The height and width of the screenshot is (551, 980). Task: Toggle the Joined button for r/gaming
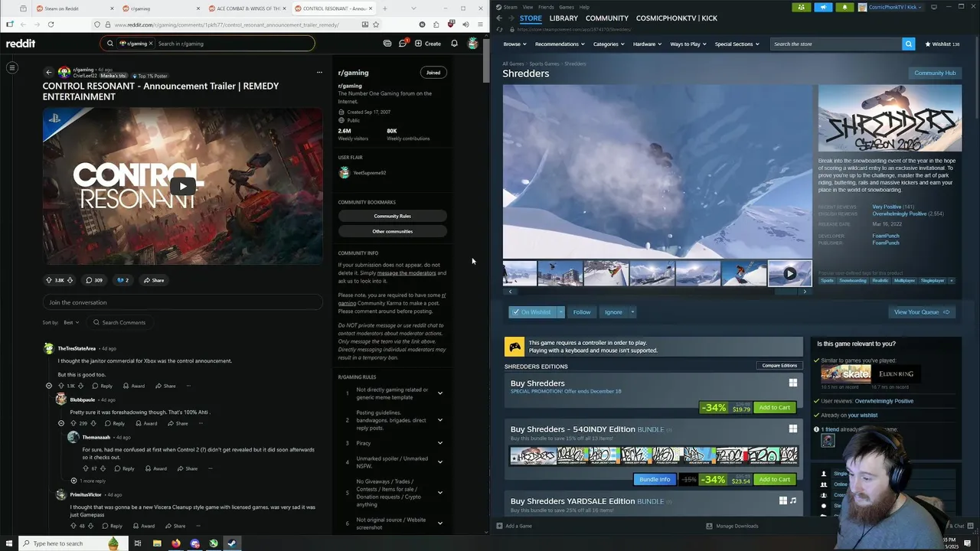(x=433, y=73)
